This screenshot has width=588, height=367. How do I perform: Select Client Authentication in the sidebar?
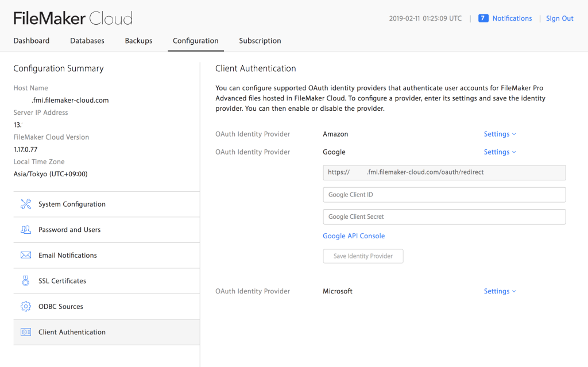pos(106,332)
